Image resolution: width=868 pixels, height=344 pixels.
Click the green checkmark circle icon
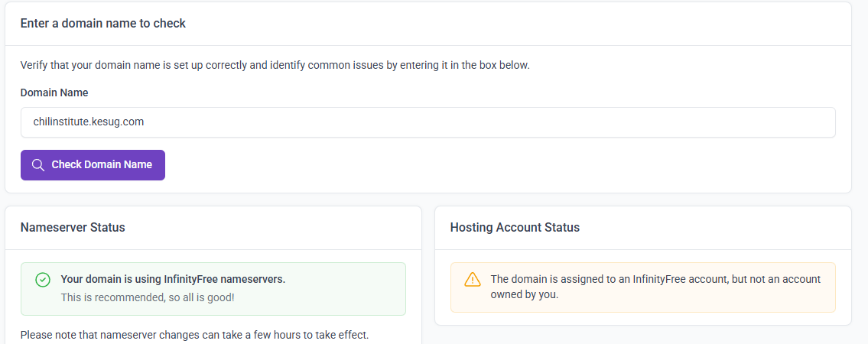pos(43,280)
